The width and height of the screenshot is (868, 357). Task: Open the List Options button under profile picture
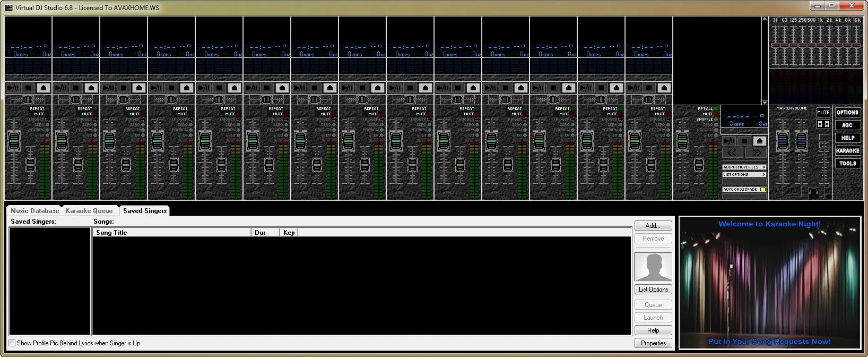(653, 290)
